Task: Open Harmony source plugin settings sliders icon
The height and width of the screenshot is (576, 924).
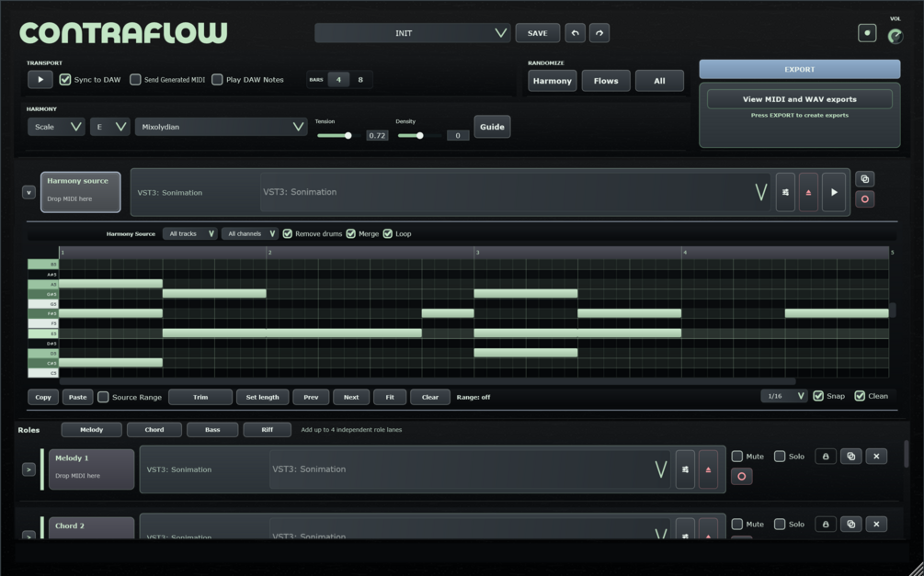Action: (785, 192)
